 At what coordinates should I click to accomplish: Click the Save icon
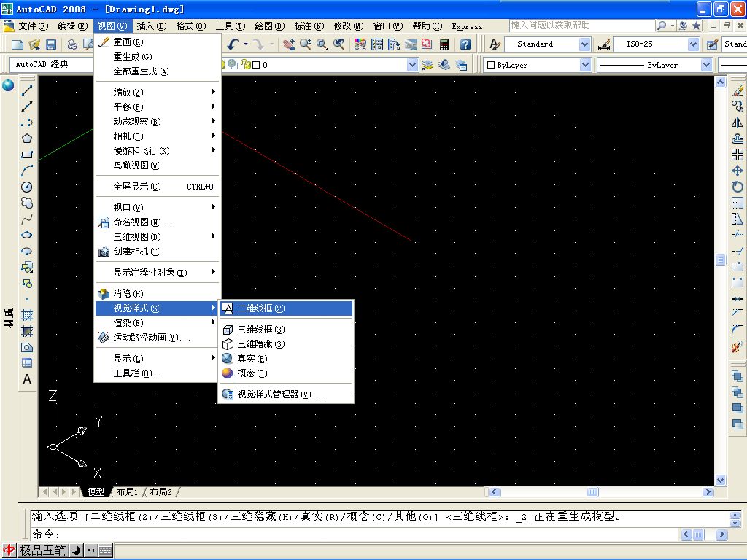click(x=51, y=44)
